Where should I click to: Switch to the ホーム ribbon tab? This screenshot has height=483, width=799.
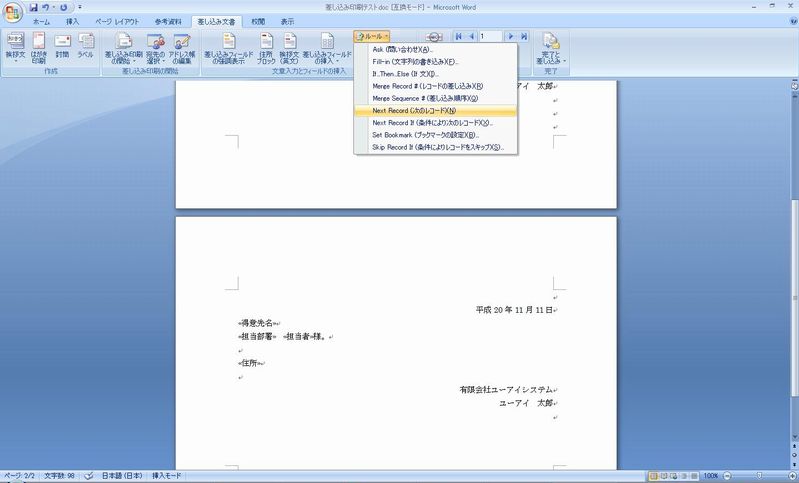(41, 21)
